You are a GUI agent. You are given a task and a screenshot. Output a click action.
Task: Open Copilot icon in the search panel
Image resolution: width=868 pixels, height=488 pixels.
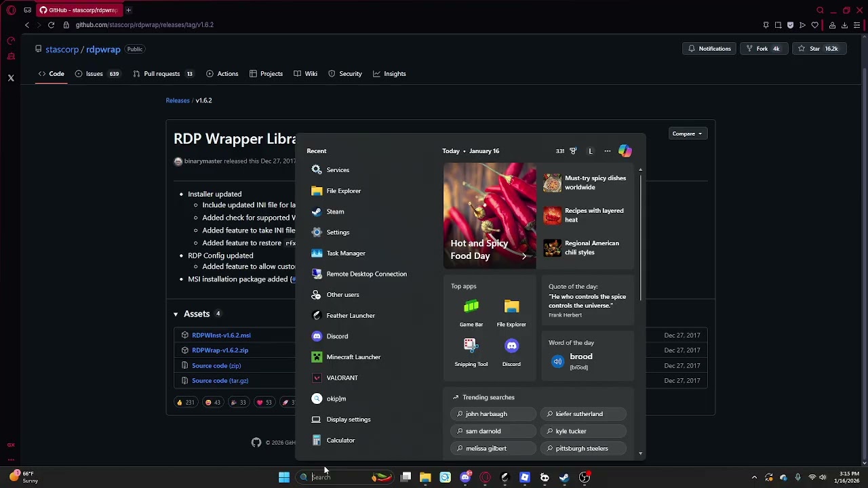tap(625, 151)
